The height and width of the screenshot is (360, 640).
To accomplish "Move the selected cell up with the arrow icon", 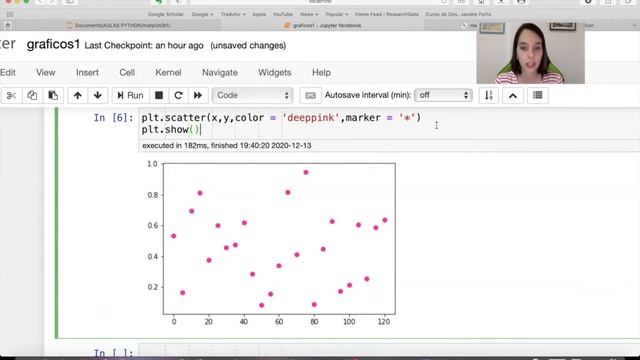I will [x=78, y=96].
